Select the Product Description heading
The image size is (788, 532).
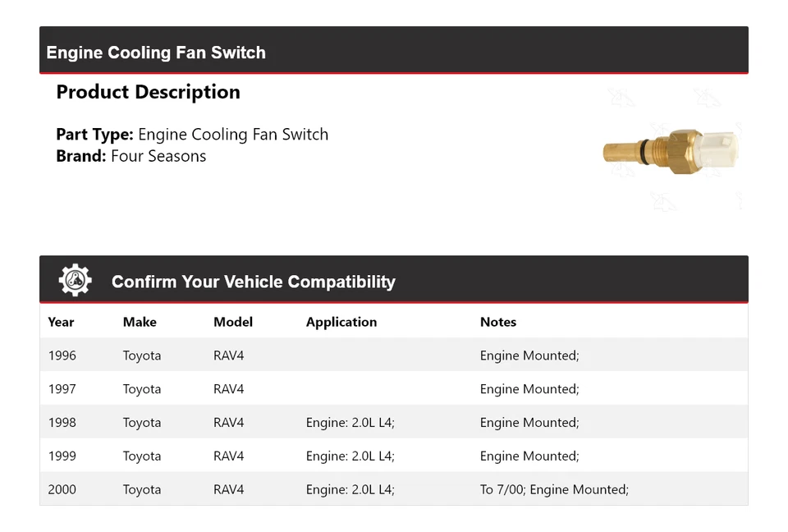[148, 92]
